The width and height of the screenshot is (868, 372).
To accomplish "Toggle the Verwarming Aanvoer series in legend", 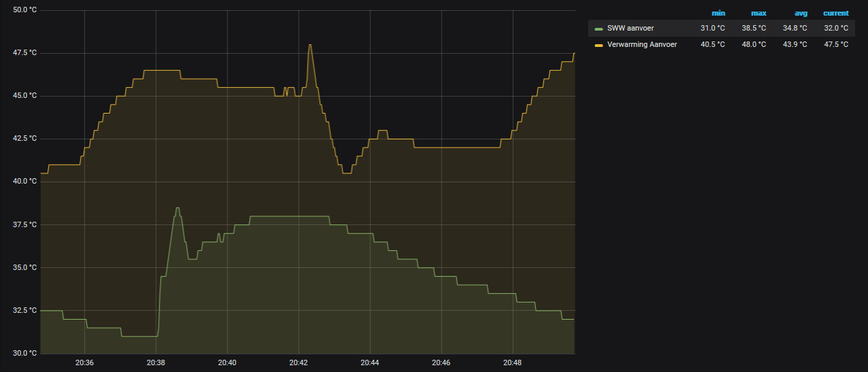I will [x=642, y=44].
